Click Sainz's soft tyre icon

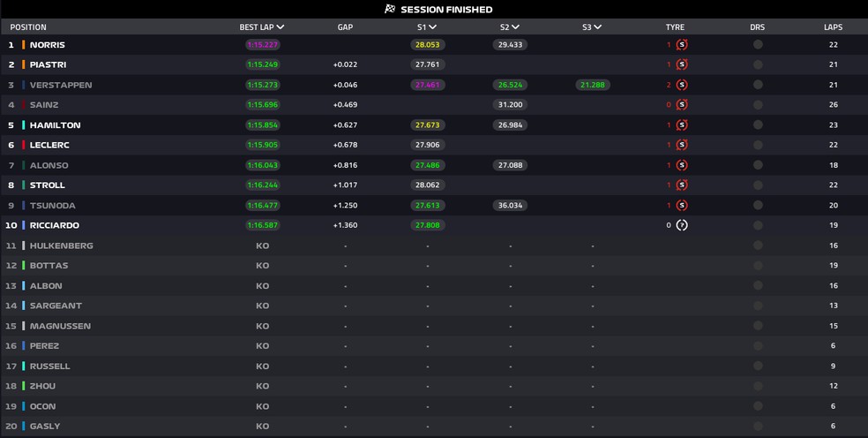point(681,105)
